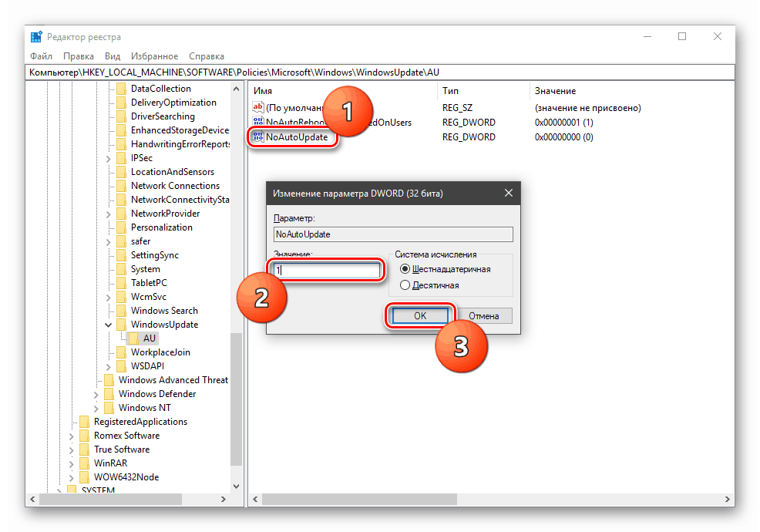Click in the Значение value input field
This screenshot has height=532, width=760.
click(x=327, y=270)
